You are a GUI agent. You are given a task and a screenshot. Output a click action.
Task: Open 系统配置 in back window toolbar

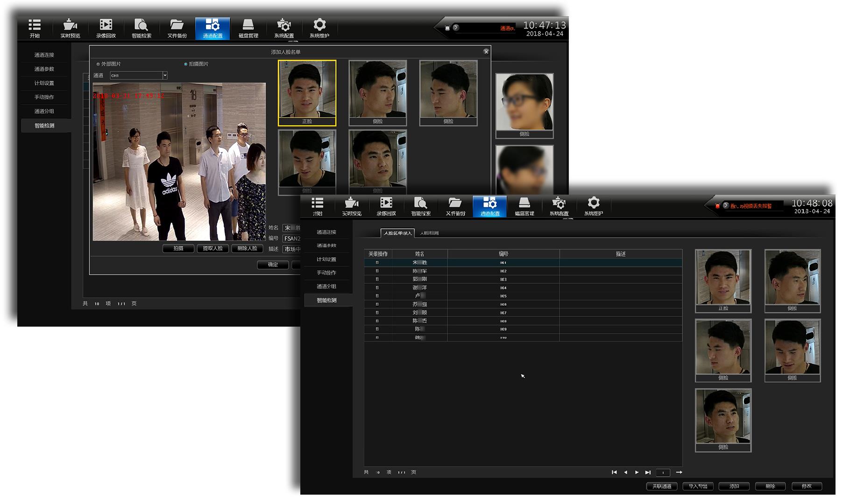tap(284, 28)
